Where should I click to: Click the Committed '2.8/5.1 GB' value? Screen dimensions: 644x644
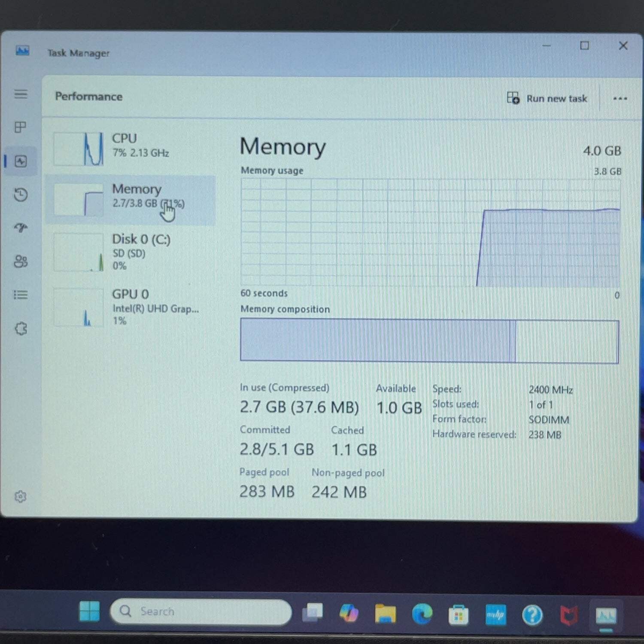[276, 449]
